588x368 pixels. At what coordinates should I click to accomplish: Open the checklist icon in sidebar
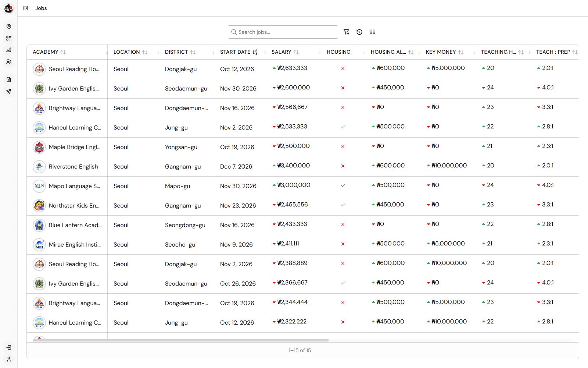coord(9,38)
